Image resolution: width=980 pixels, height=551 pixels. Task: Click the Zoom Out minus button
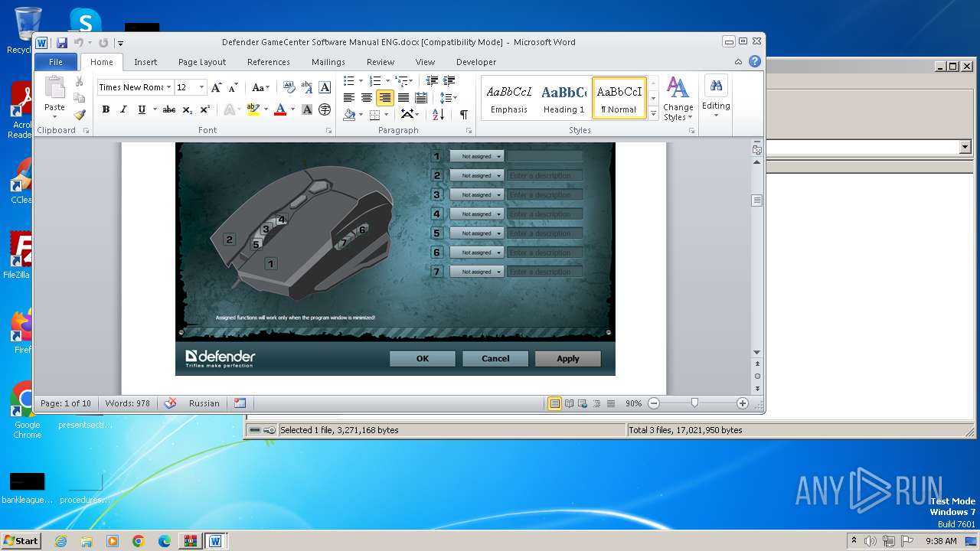653,403
